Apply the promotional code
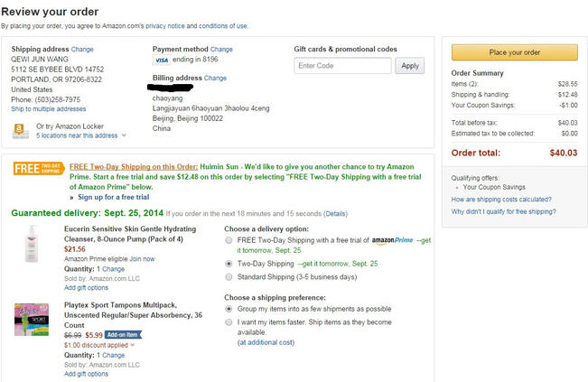The width and height of the screenshot is (588, 382). pos(409,66)
